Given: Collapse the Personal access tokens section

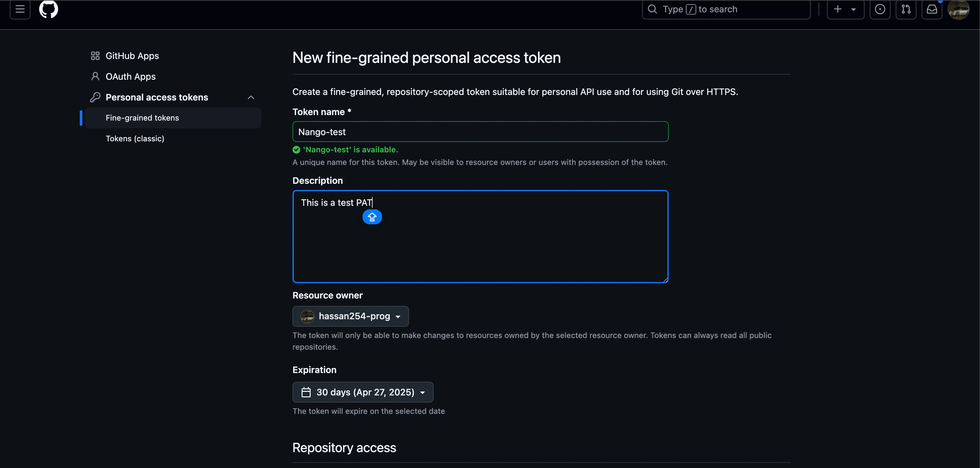Looking at the screenshot, I should (251, 97).
